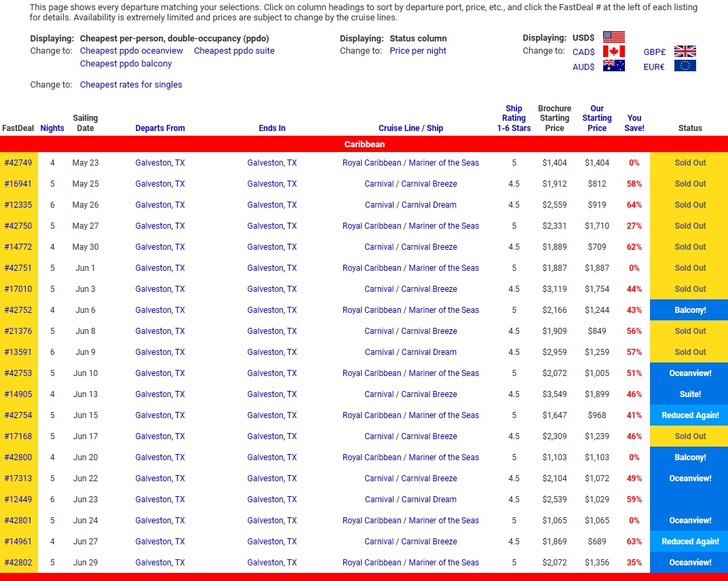The height and width of the screenshot is (581, 728).
Task: Change currency to AUD$
Action: click(583, 67)
